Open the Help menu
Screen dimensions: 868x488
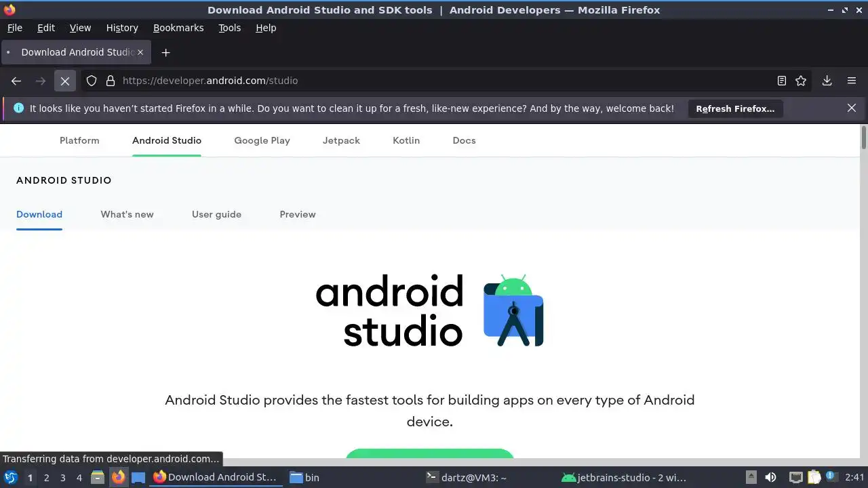point(266,28)
